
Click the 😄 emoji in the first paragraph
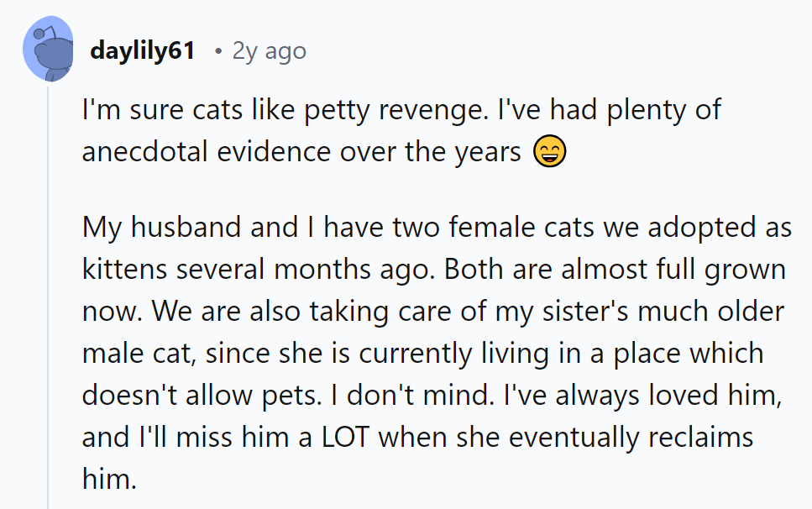(x=550, y=151)
